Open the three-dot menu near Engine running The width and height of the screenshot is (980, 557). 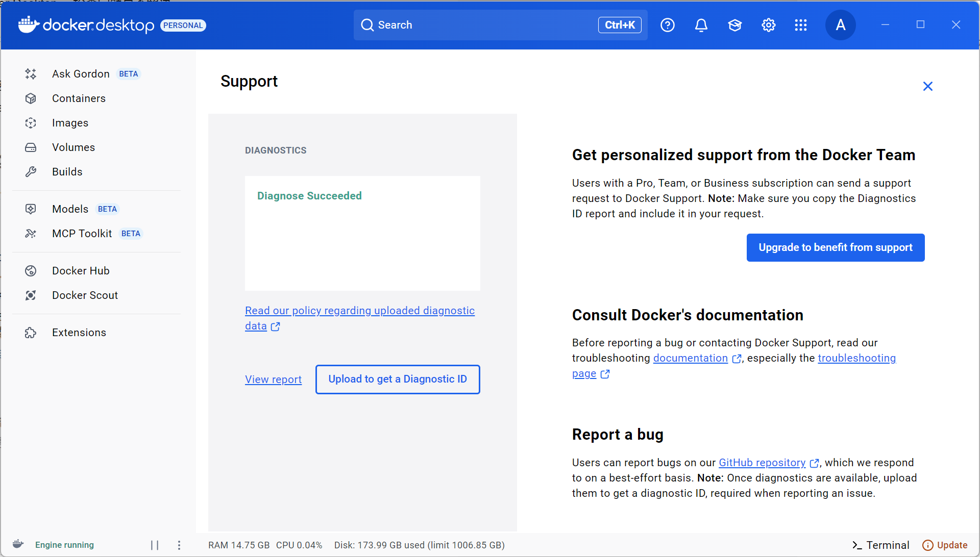click(179, 545)
